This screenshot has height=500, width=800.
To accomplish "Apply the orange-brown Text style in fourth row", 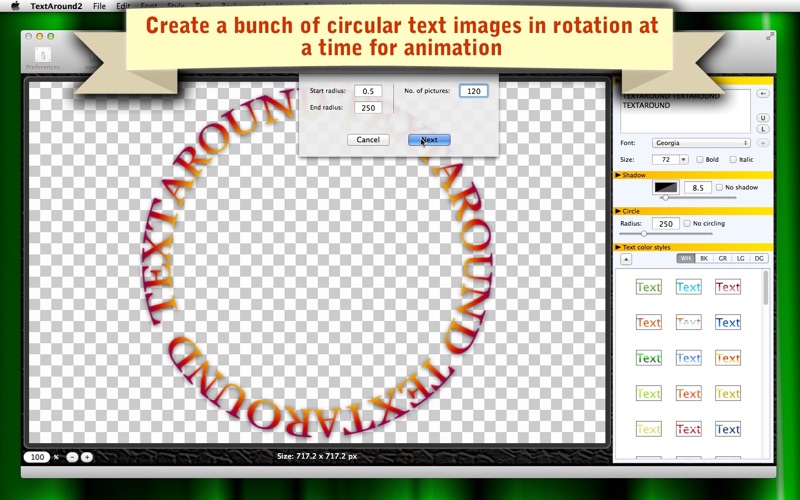I will click(688, 393).
